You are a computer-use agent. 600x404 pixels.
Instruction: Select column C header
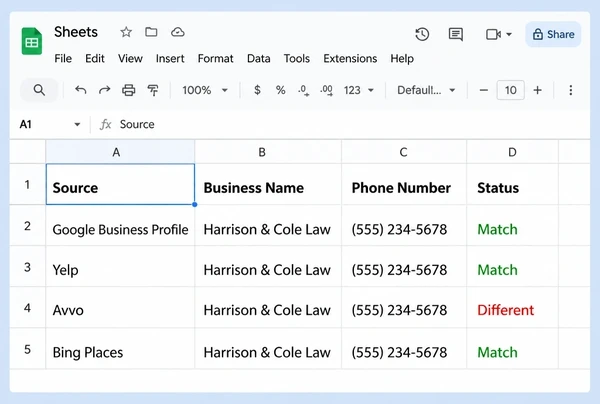(404, 152)
